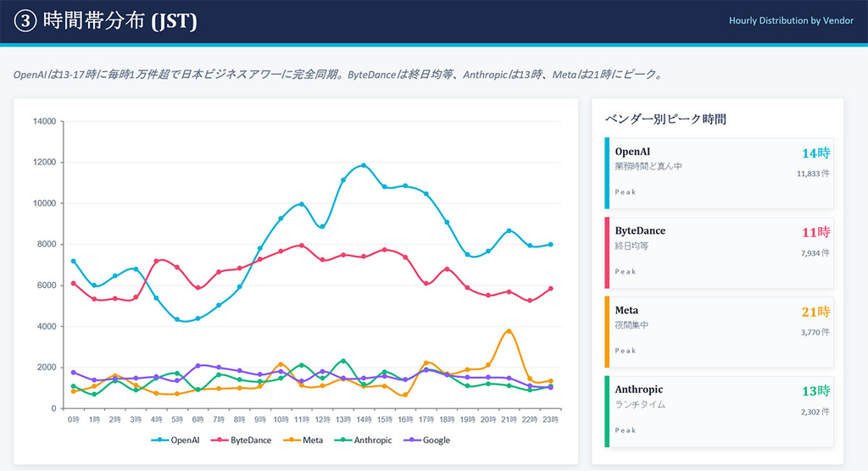Click 'Hourly Distribution by Vendor' header text
Viewport: 868px width, 471px height.
791,20
